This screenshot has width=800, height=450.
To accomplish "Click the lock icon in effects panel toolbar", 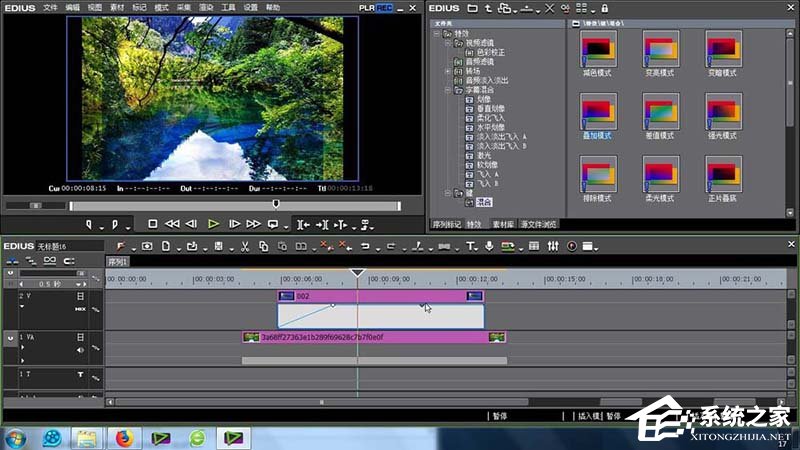I will click(604, 8).
